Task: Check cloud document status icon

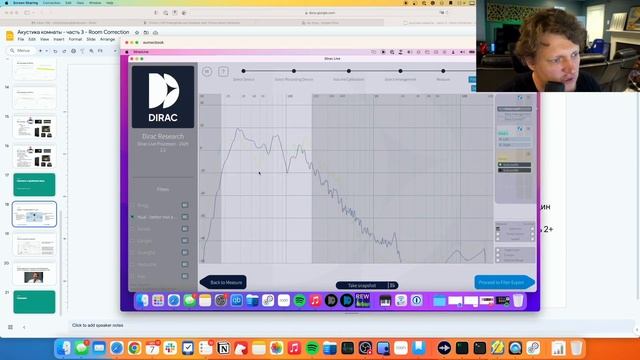Action: pyautogui.click(x=155, y=32)
